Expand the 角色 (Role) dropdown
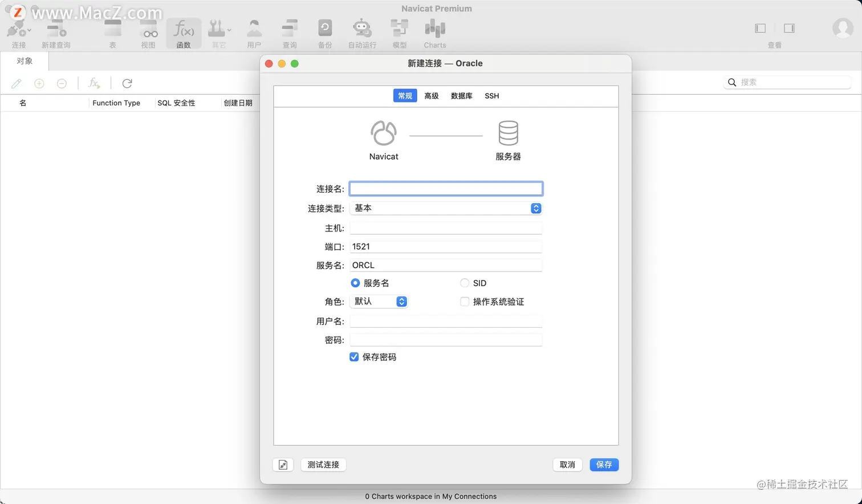The height and width of the screenshot is (504, 862). point(402,302)
